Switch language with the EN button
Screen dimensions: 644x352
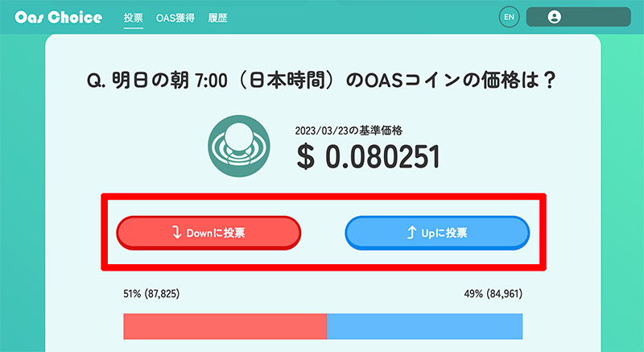click(x=509, y=17)
